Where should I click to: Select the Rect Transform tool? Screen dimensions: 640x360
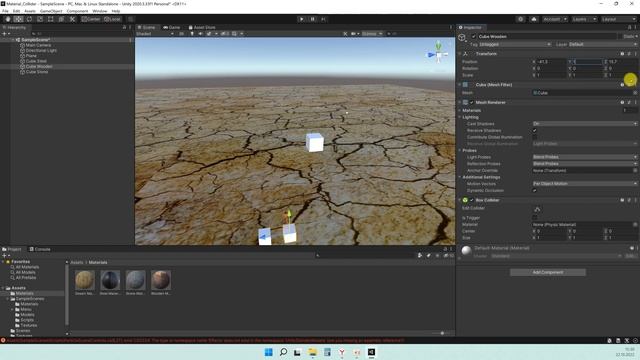[51, 19]
